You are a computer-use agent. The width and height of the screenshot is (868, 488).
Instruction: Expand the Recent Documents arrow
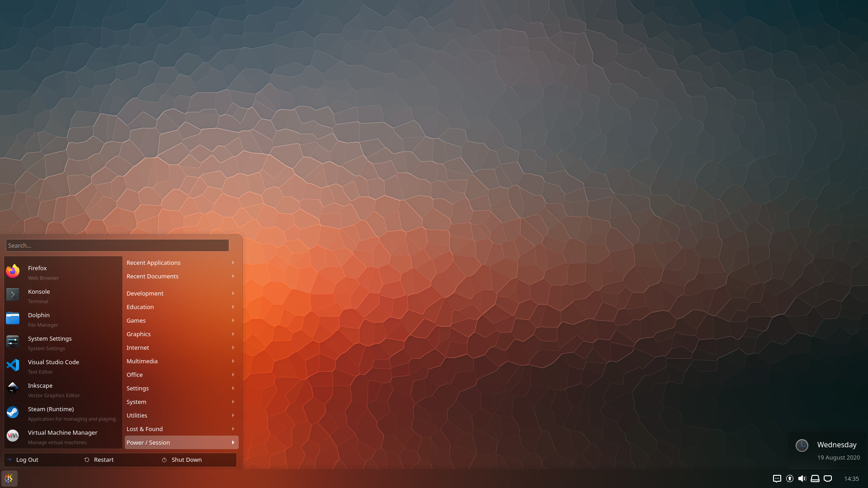click(233, 276)
